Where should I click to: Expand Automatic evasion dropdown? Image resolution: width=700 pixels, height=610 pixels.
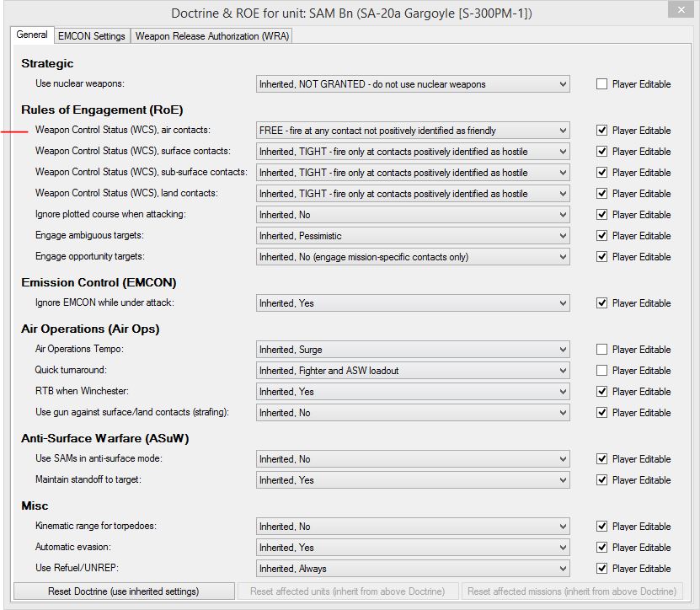pyautogui.click(x=413, y=548)
